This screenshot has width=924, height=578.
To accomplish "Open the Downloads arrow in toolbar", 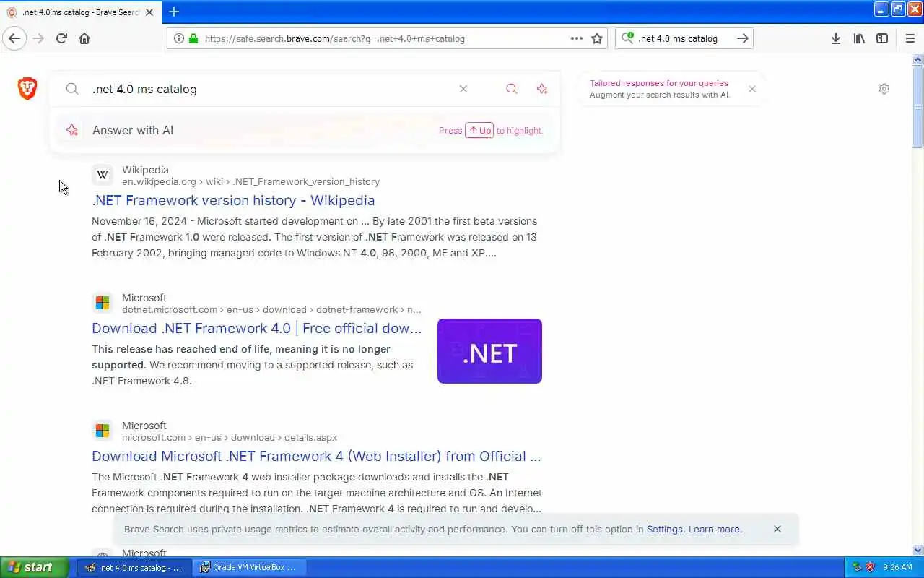I will [835, 38].
